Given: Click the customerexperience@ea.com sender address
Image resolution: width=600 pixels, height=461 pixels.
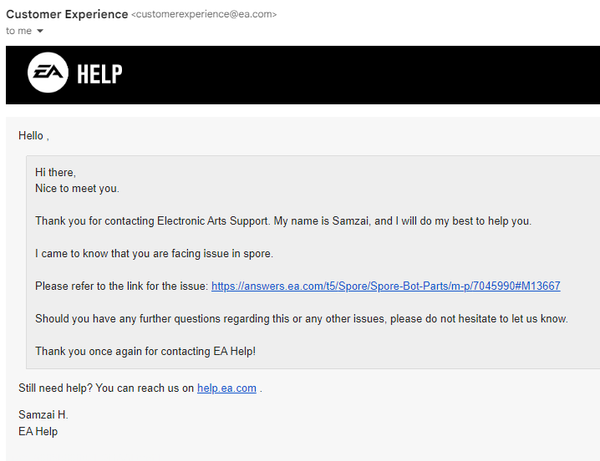Looking at the screenshot, I should pos(204,14).
